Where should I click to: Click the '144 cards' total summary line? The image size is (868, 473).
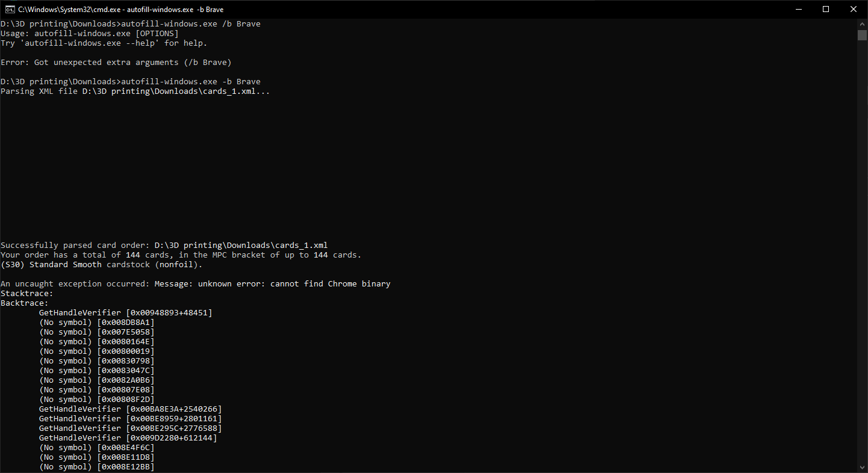(x=181, y=255)
